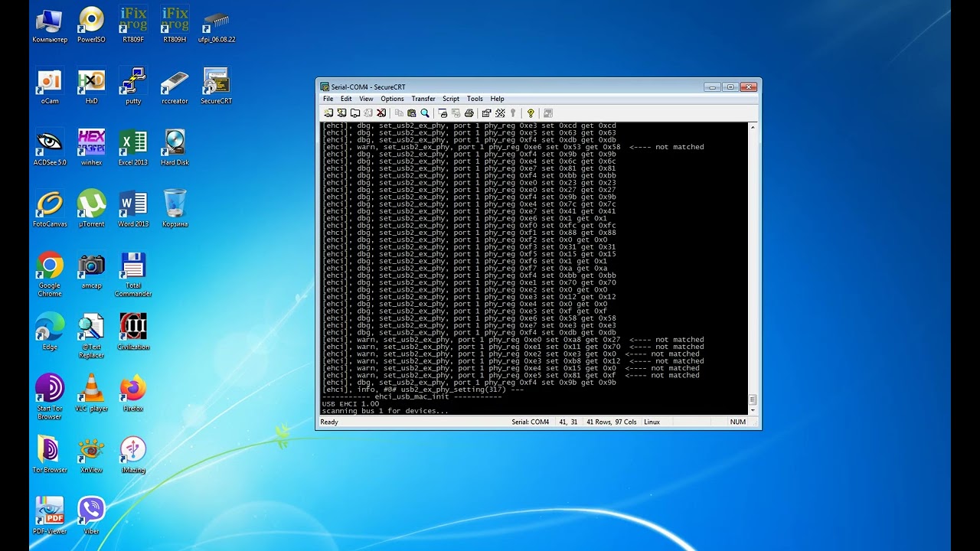Click the "NUM" status bar indicator

point(737,422)
